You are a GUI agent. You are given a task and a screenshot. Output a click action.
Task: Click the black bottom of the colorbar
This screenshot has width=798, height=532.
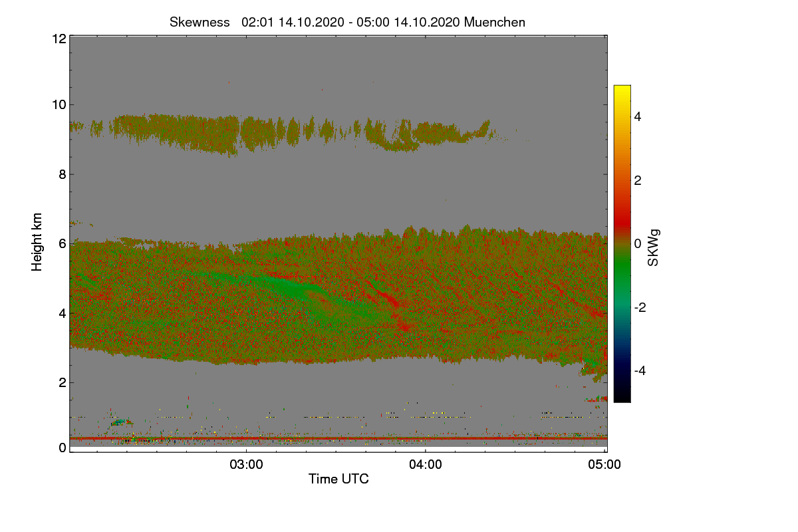622,395
